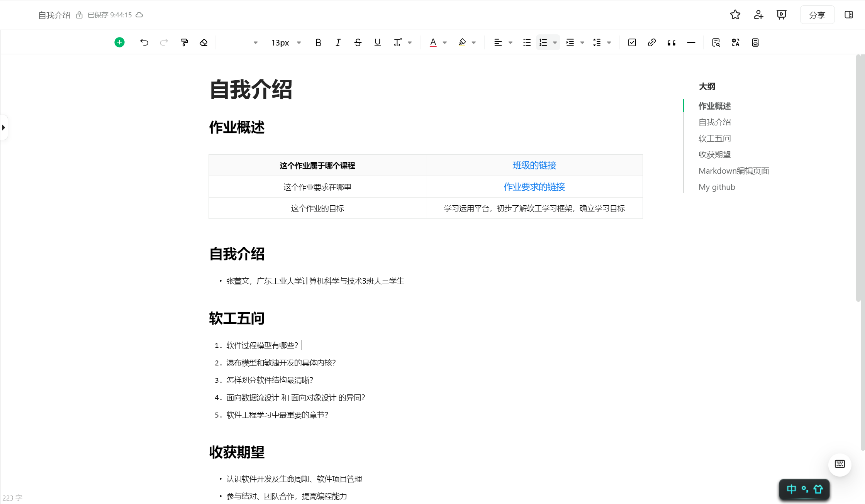Expand the left sidebar panel
Image resolution: width=865 pixels, height=504 pixels.
4,127
